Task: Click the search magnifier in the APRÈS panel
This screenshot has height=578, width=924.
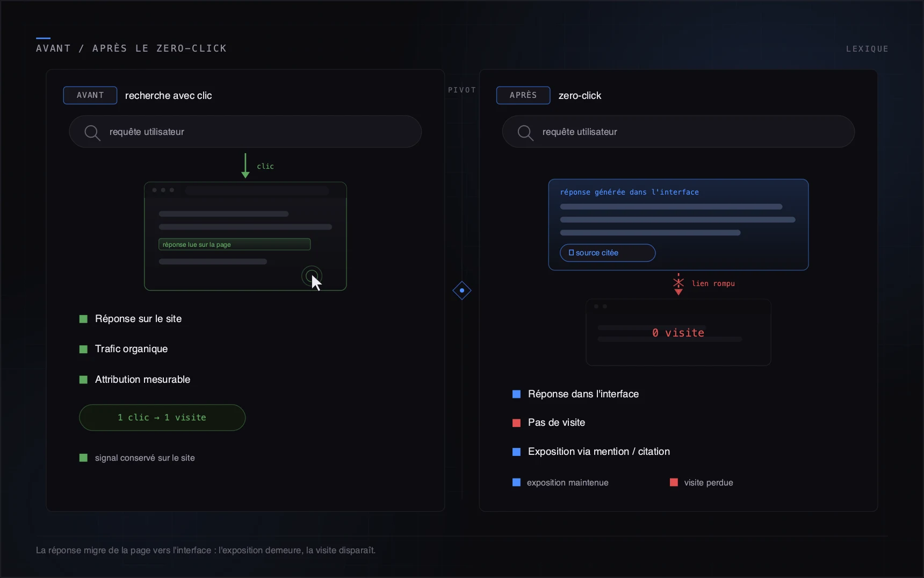Action: click(x=525, y=132)
